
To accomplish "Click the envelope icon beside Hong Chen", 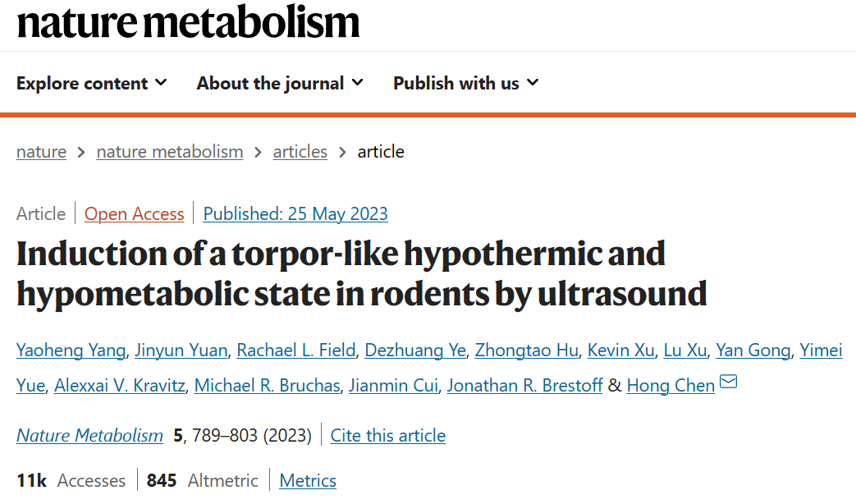I will click(x=728, y=383).
